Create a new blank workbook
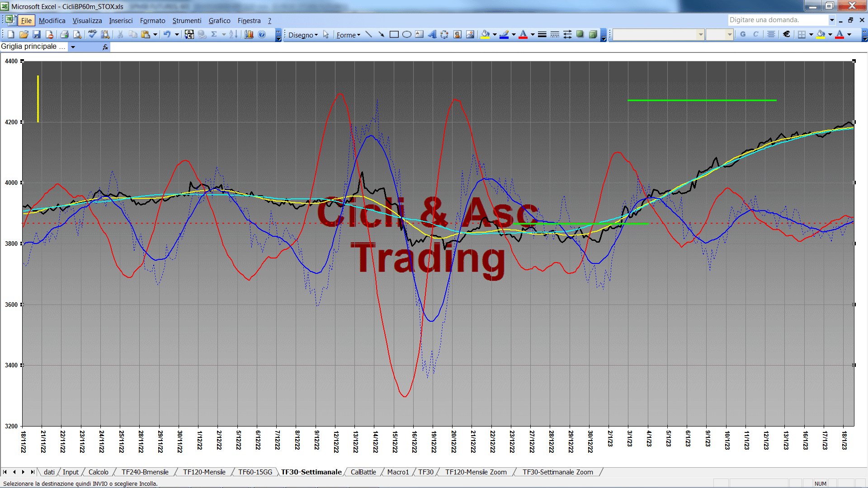The image size is (868, 488). pos(11,35)
